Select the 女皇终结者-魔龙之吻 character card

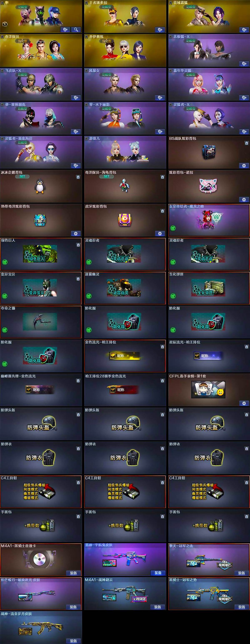[x=209, y=220]
